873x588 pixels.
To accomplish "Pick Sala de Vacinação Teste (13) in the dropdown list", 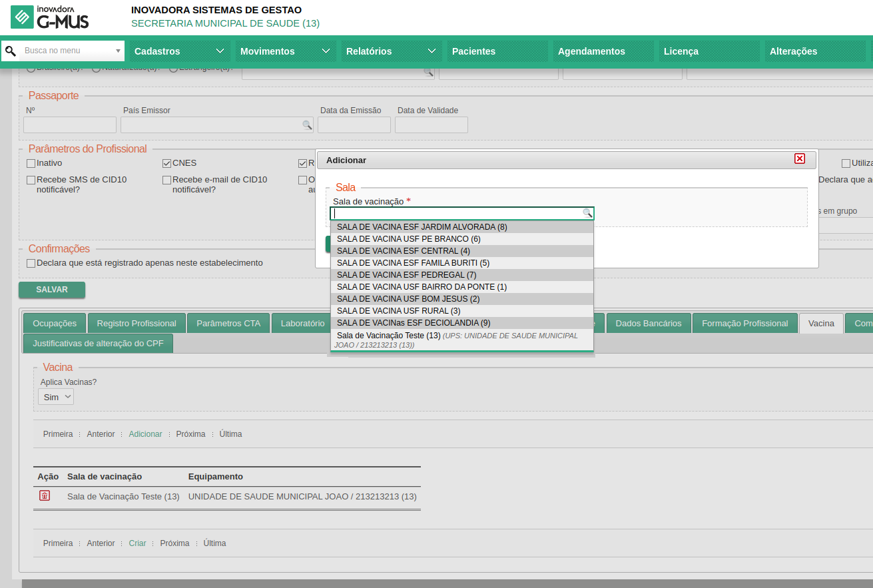I will (462, 340).
